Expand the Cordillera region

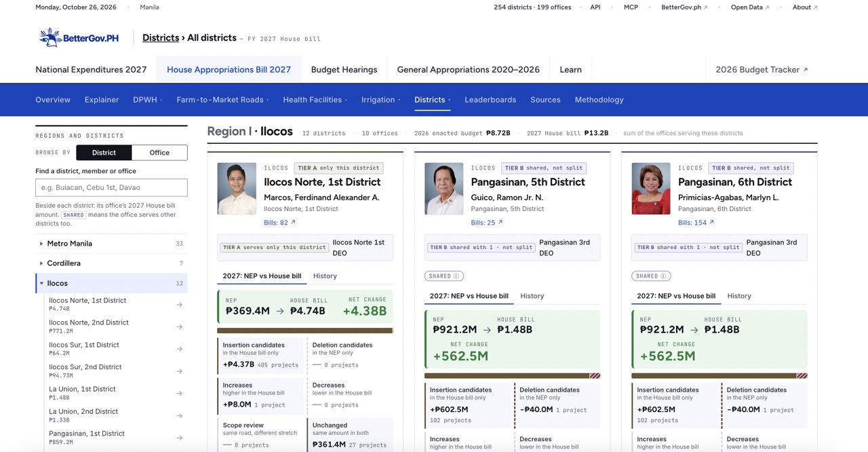pos(111,263)
